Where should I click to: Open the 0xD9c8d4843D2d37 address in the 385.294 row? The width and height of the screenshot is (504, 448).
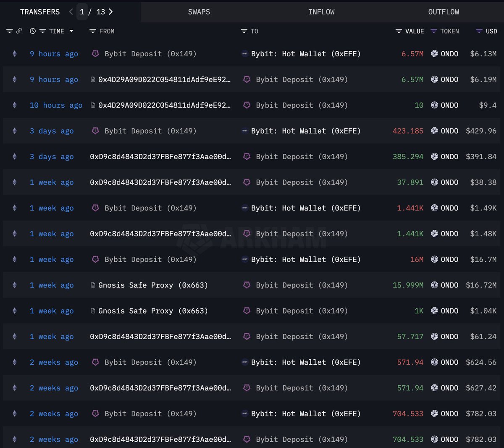160,156
